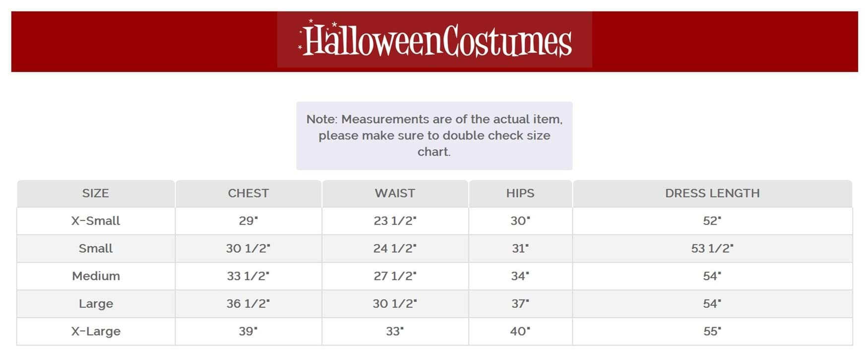Select the Small dress length 53 1/2"
This screenshot has width=868, height=362.
coord(712,248)
